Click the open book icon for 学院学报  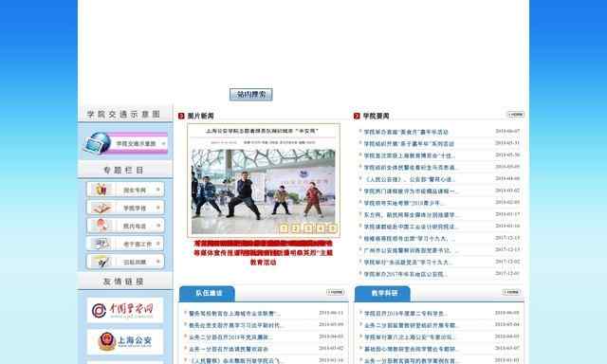point(101,208)
